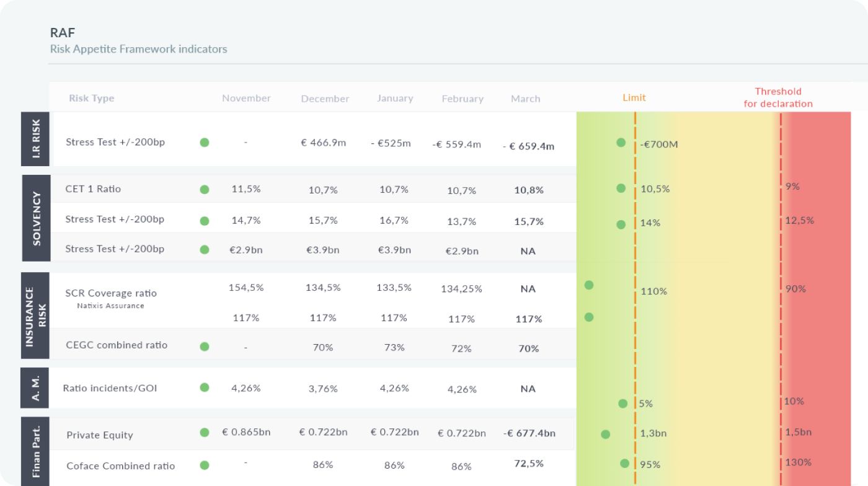Click the green status dot beside CET 1 Ratio label

(x=205, y=190)
